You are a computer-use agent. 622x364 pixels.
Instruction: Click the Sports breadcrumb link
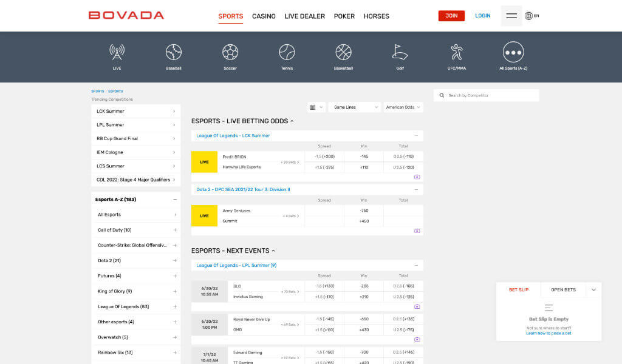click(98, 92)
